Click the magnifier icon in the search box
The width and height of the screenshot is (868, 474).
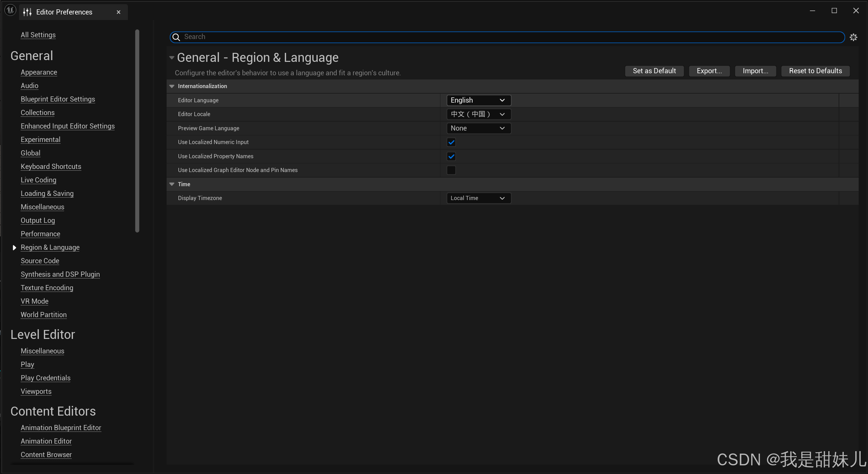click(176, 37)
